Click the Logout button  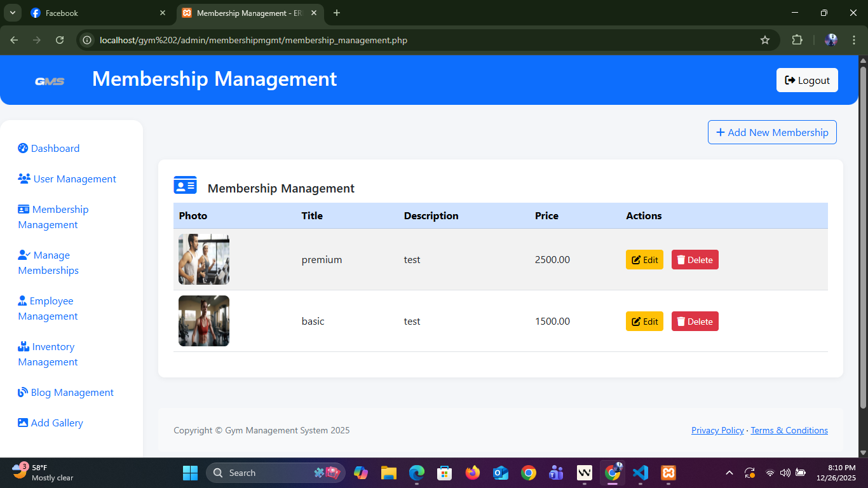[x=807, y=80]
